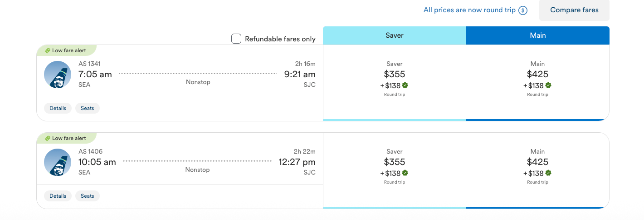Screen dimensions: 644x220
Task: Open the Compare fares button
Action: coord(574,10)
